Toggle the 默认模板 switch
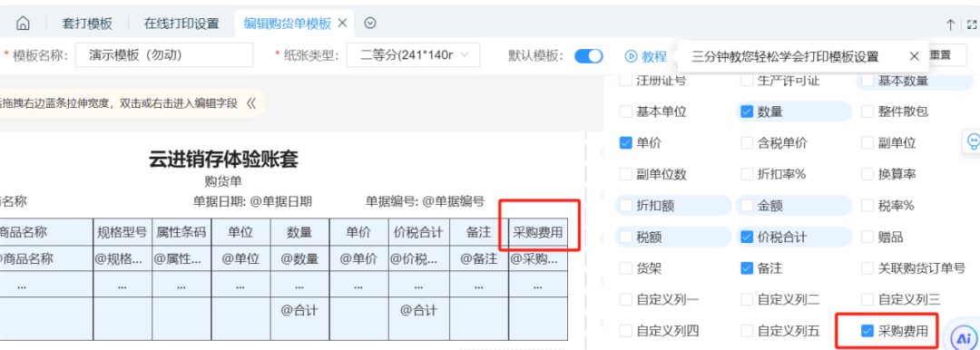Viewport: 980px width, 350px height. 589,55
